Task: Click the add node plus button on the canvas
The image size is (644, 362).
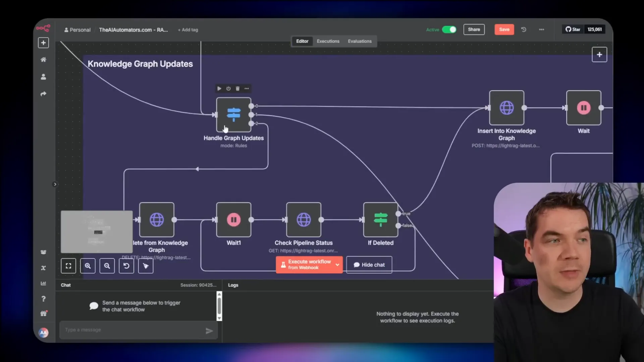Action: point(599,55)
